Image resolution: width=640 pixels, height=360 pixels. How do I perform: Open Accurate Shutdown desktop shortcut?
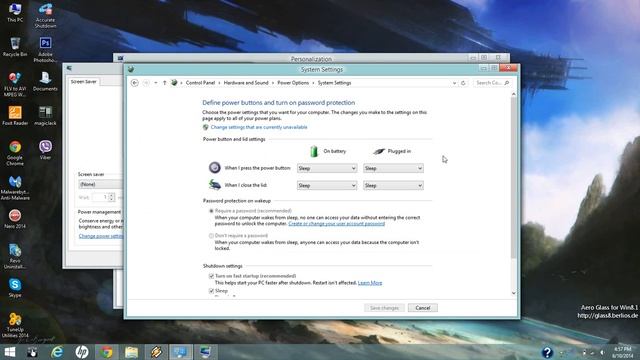click(x=45, y=15)
